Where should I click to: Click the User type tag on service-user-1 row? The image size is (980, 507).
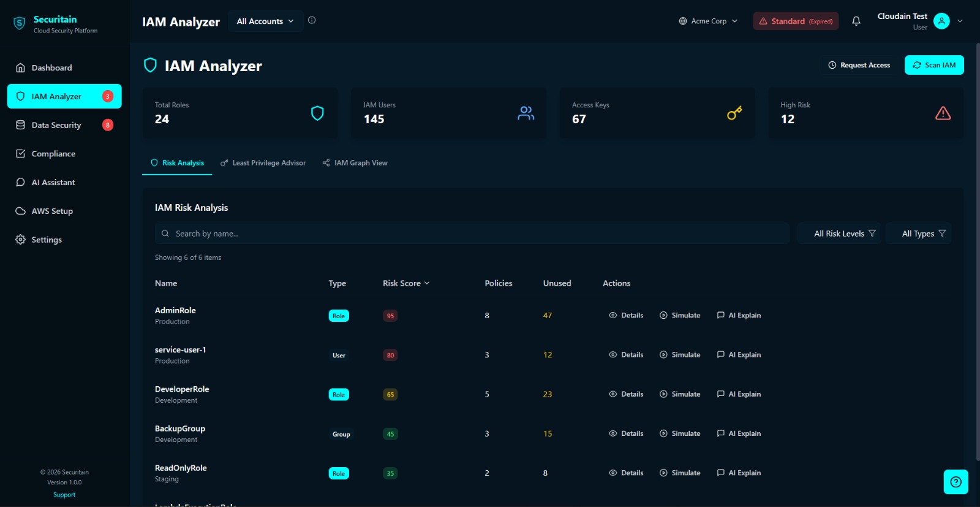[x=339, y=356]
